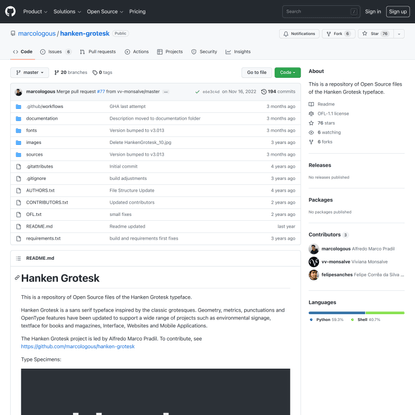Click the vv-monsalve contributor avatar
This screenshot has height=415, width=415.
tap(314, 262)
